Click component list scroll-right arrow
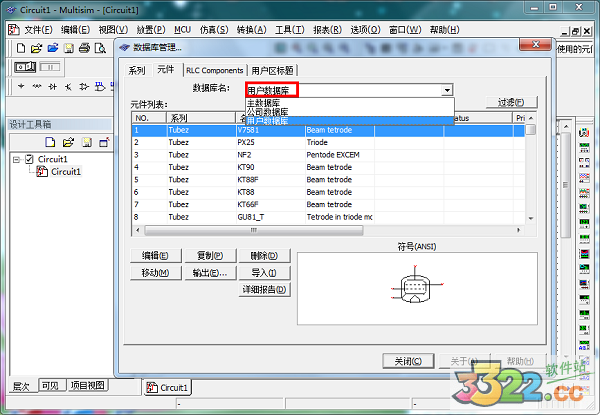The image size is (600, 415). click(x=519, y=230)
